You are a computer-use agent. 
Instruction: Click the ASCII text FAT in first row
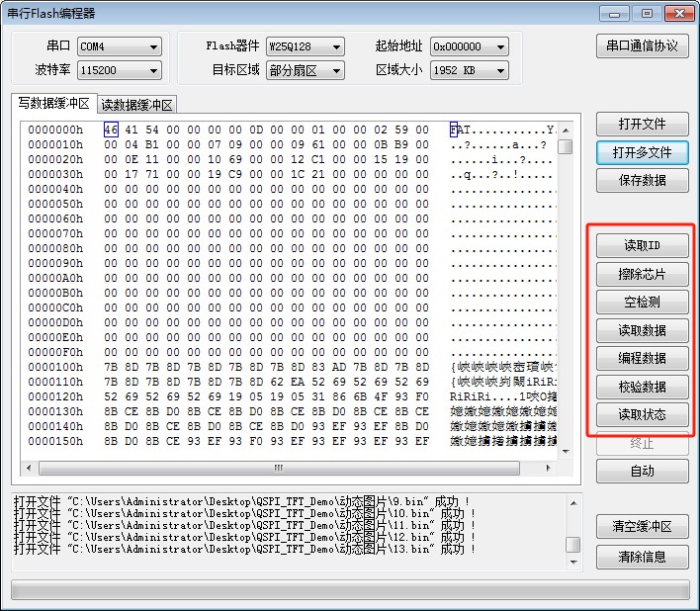click(x=461, y=130)
